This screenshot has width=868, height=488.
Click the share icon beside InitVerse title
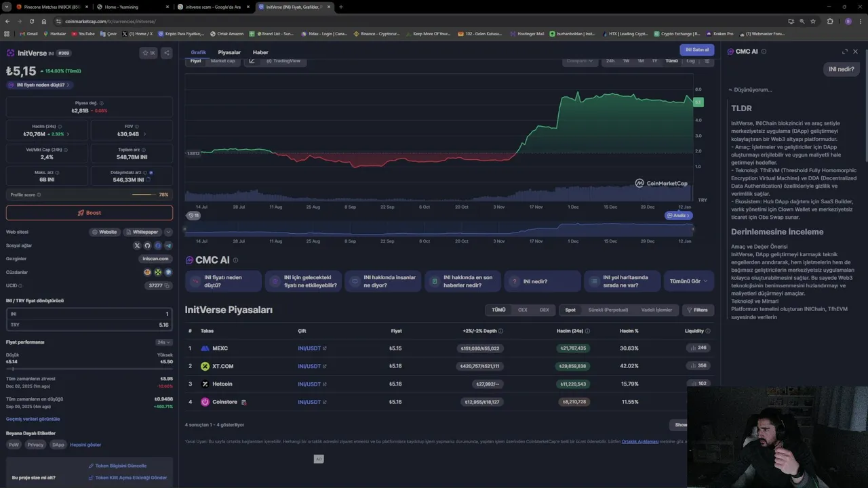click(167, 52)
